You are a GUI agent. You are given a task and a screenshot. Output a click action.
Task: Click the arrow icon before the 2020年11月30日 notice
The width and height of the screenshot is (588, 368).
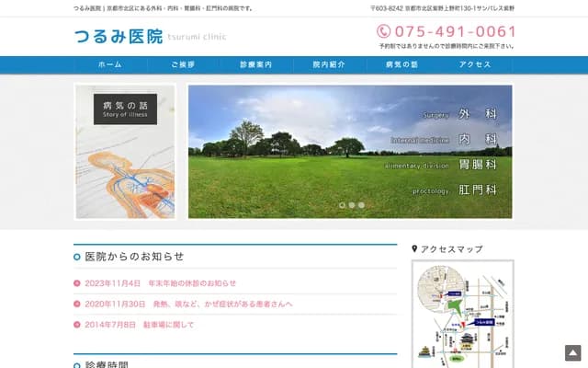(x=77, y=304)
